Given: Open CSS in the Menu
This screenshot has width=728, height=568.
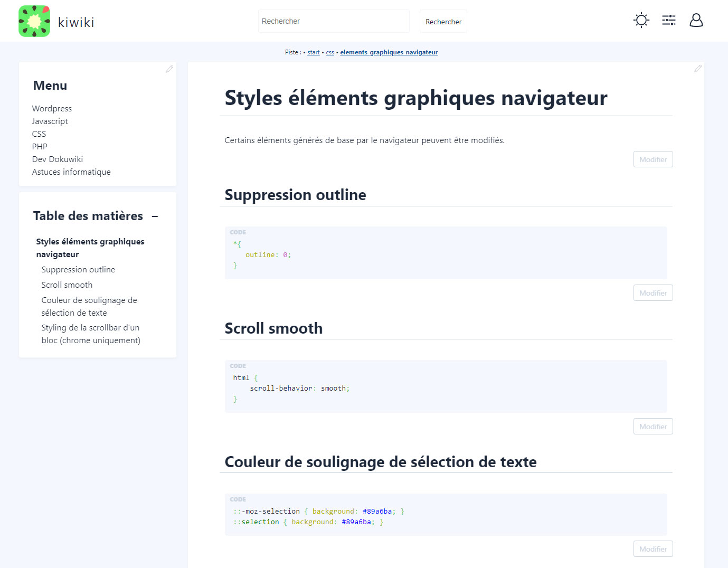Looking at the screenshot, I should 39,134.
